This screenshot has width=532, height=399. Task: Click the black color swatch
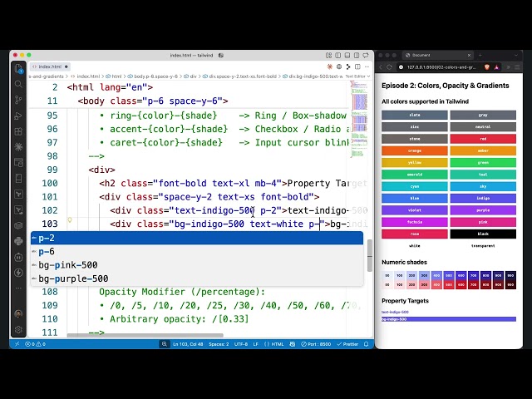[x=483, y=234]
